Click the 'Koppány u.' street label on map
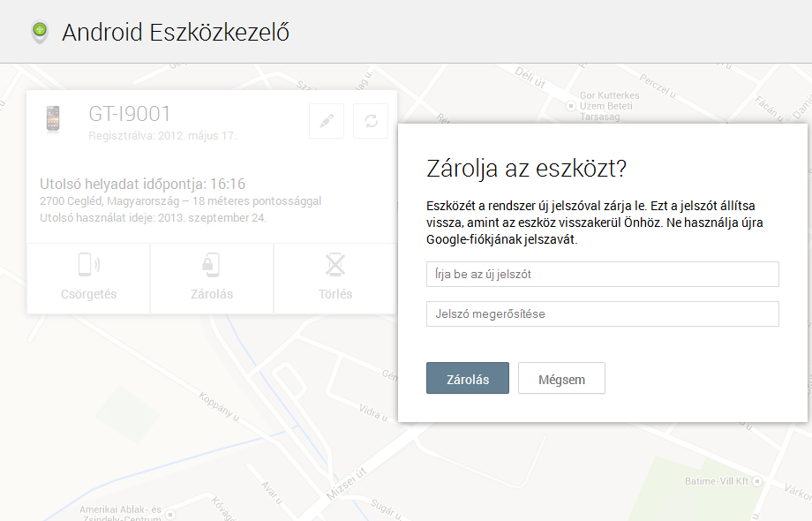Image resolution: width=812 pixels, height=521 pixels. (219, 406)
